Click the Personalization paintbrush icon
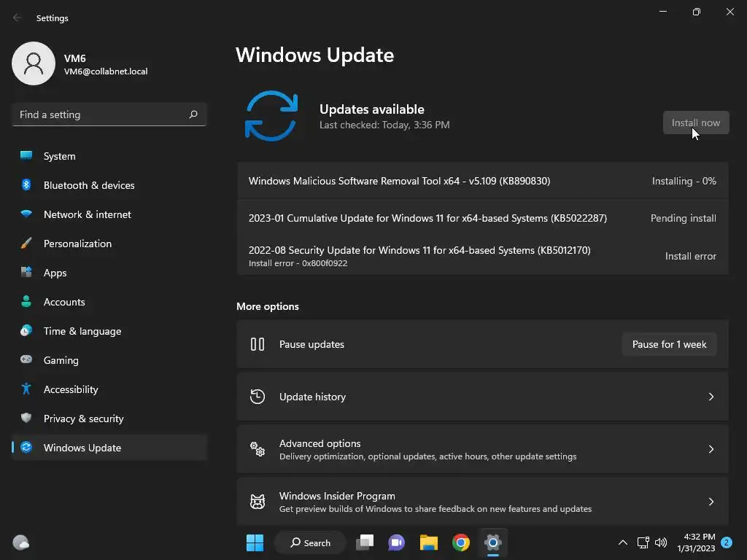 tap(26, 244)
